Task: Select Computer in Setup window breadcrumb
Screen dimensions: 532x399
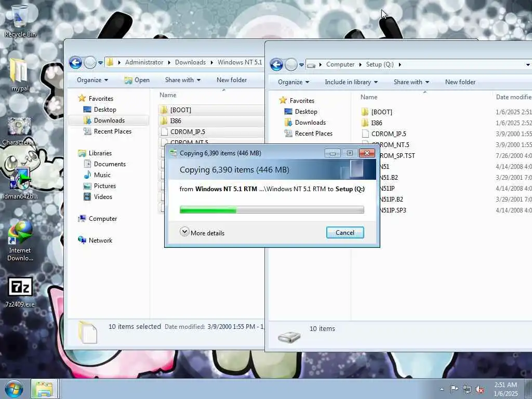Action: pos(340,64)
